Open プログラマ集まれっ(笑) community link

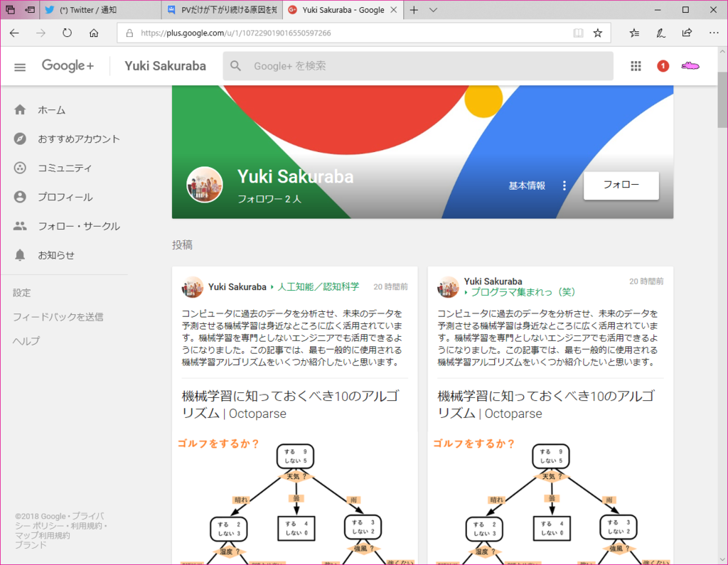(523, 292)
